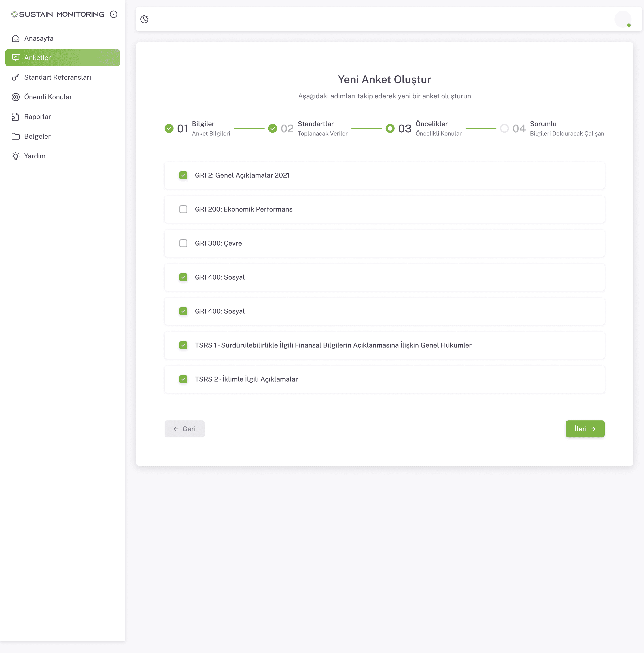Toggle dark mode moon icon

[x=145, y=19]
